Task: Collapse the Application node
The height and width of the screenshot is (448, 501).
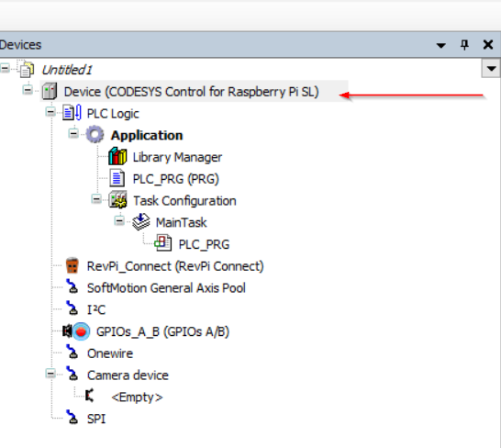Action: click(73, 133)
